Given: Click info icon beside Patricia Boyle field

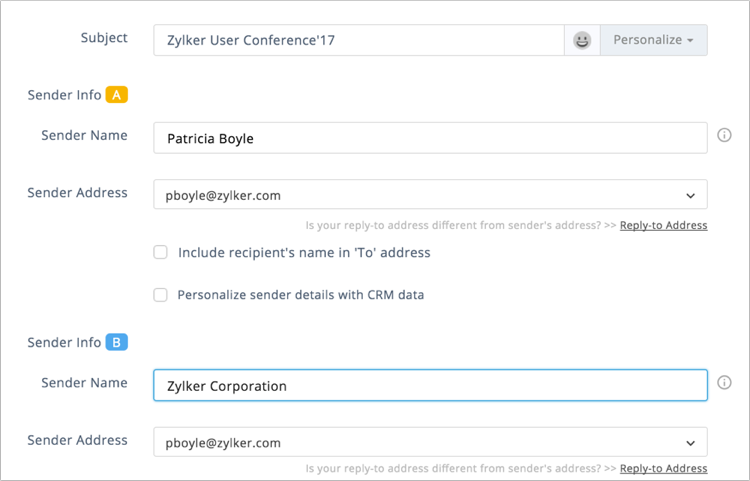Looking at the screenshot, I should (x=724, y=135).
